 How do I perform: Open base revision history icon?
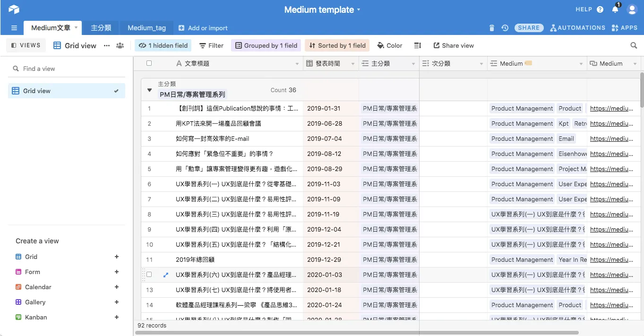point(505,28)
